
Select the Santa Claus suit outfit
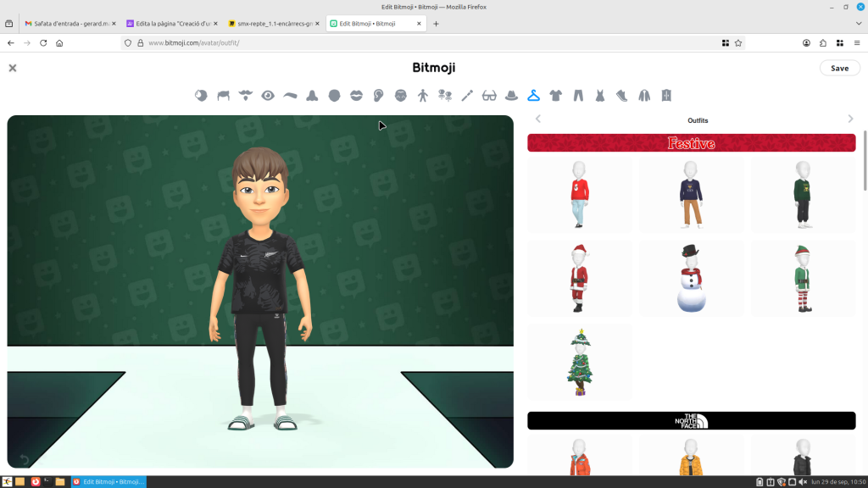pyautogui.click(x=580, y=278)
